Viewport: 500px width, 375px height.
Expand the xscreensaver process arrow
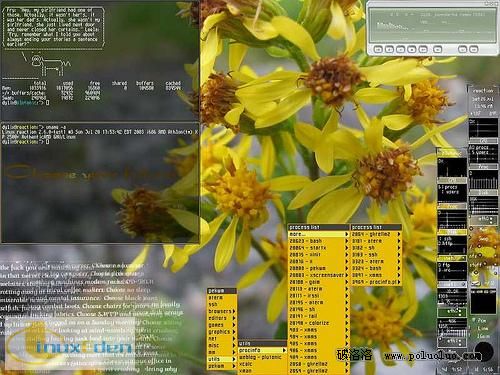coord(347,275)
